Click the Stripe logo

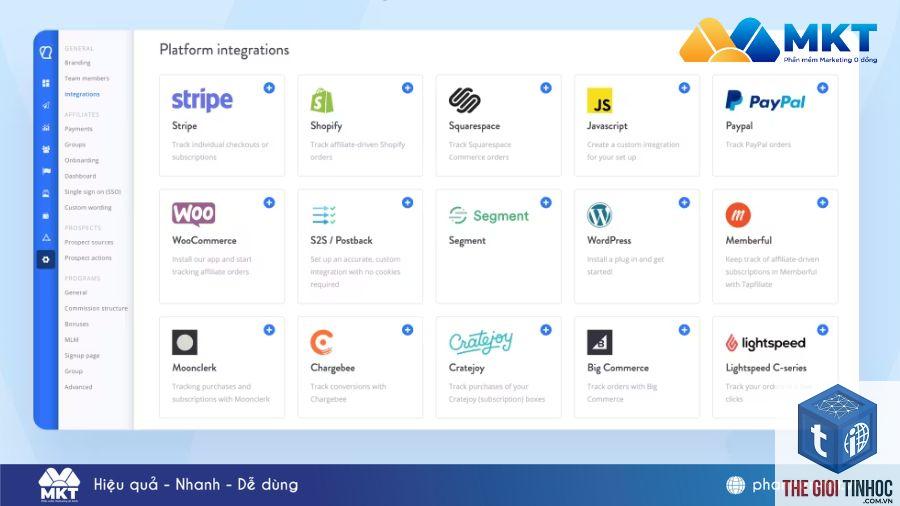[x=202, y=100]
